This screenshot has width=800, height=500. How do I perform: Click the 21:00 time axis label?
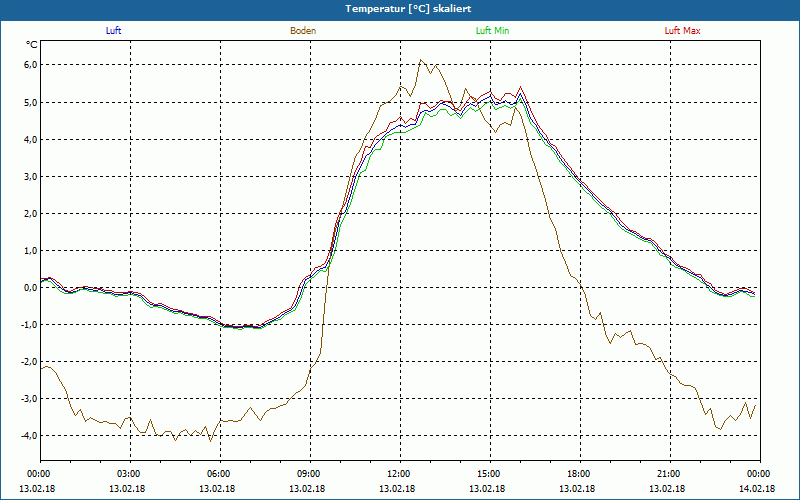point(670,474)
